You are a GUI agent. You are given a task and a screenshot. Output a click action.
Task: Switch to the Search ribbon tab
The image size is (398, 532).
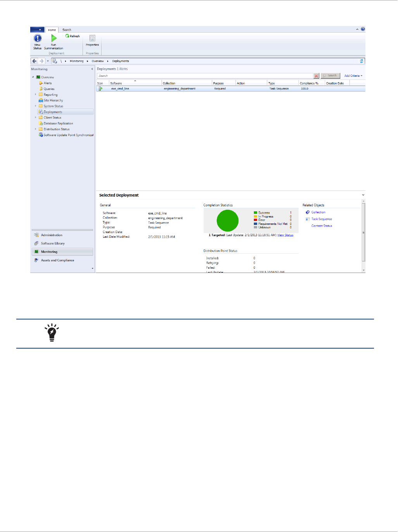coord(67,30)
